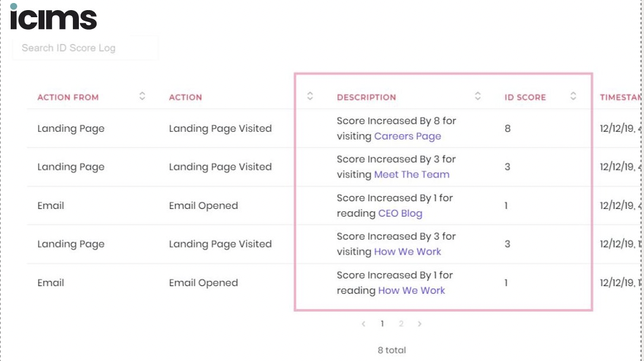The height and width of the screenshot is (361, 644).
Task: Sort using arrows beside Action column
Action: pyautogui.click(x=310, y=96)
